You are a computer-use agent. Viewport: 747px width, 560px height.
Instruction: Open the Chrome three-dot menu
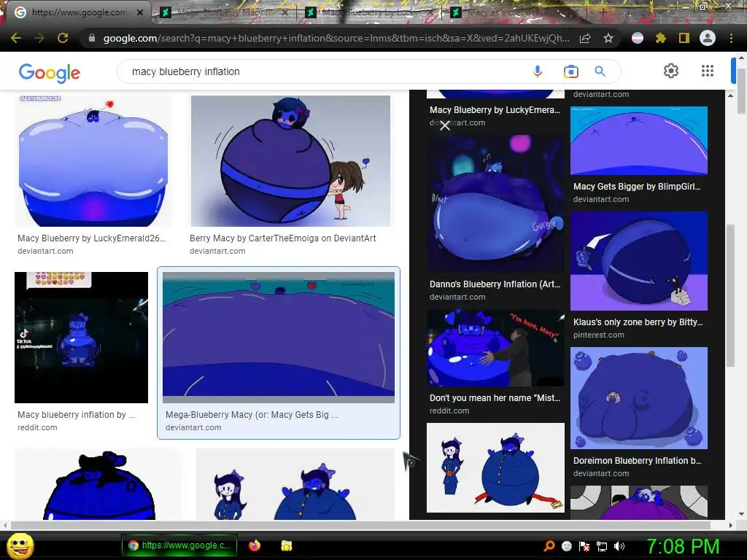[731, 38]
